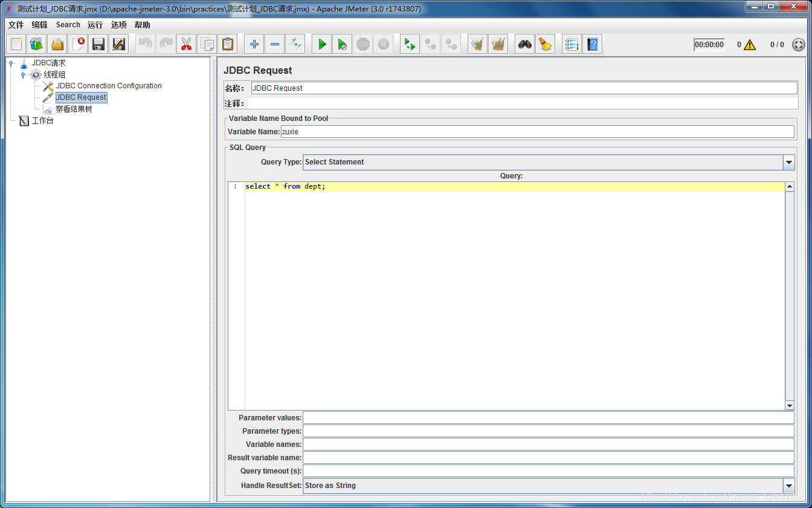Open the 运行 menu
Screen dimensions: 812x508
(x=95, y=25)
